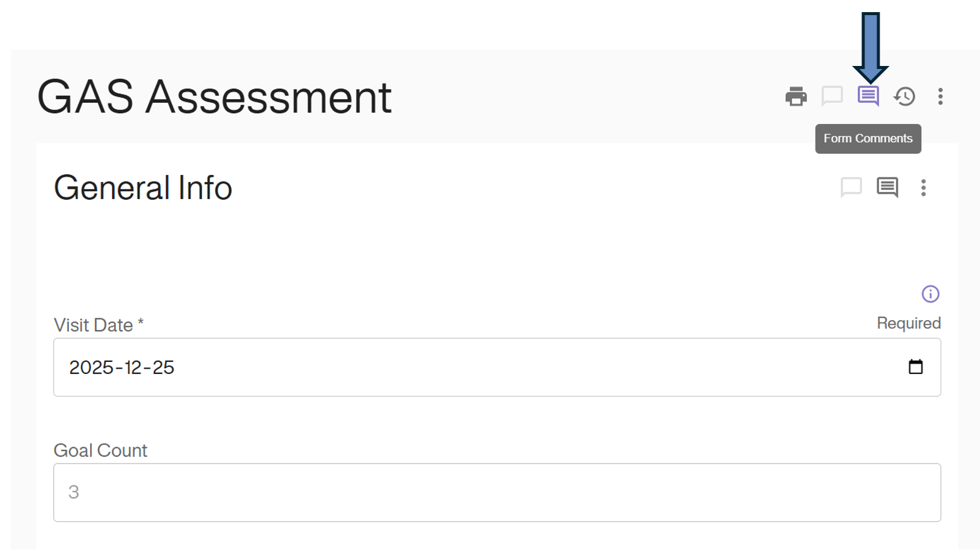Open the highlighted Form Comments icon
Image resolution: width=980 pixels, height=552 pixels.
[x=868, y=96]
